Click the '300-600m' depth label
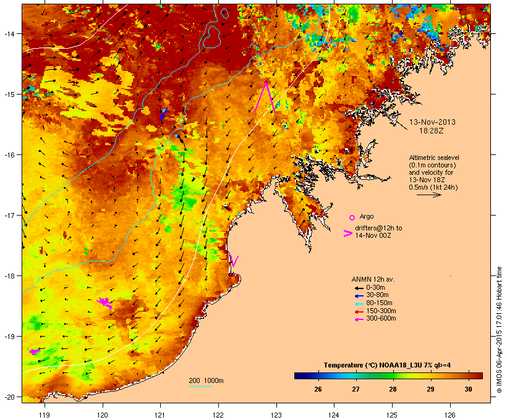The image size is (507, 420). (381, 319)
